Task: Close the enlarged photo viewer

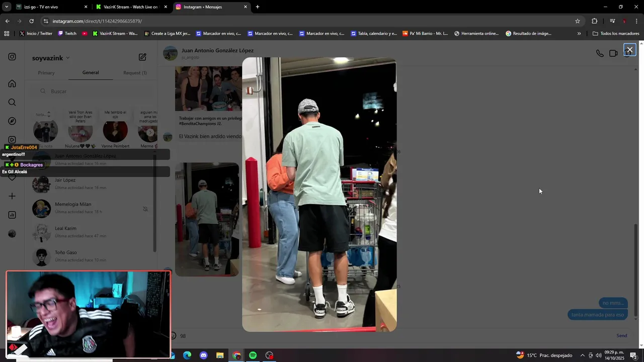Action: click(x=629, y=50)
